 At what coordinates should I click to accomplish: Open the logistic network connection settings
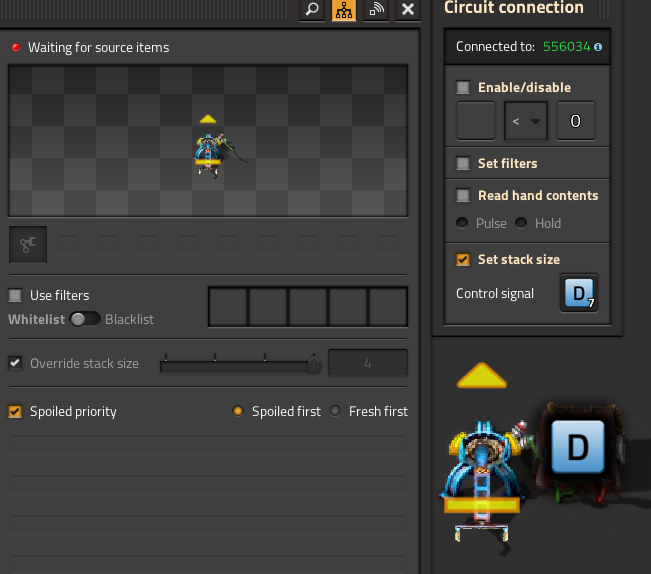(376, 9)
